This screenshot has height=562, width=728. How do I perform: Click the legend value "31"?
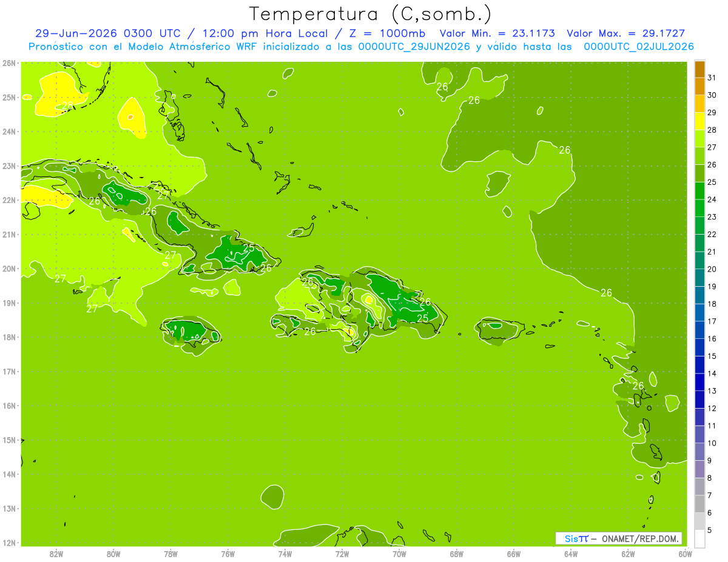tap(712, 78)
